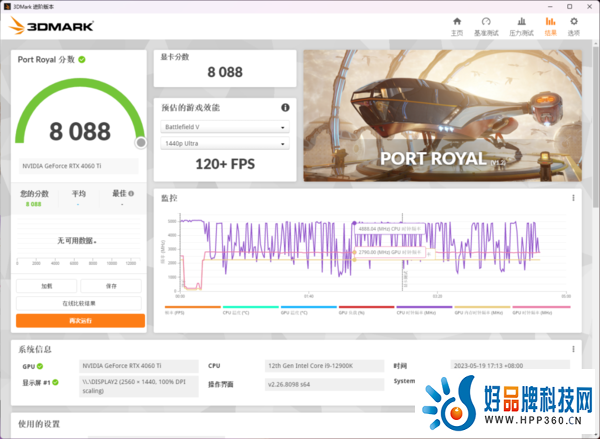The image size is (600, 439).
Task: Click green check icon beside GPU label
Action: coord(40,366)
